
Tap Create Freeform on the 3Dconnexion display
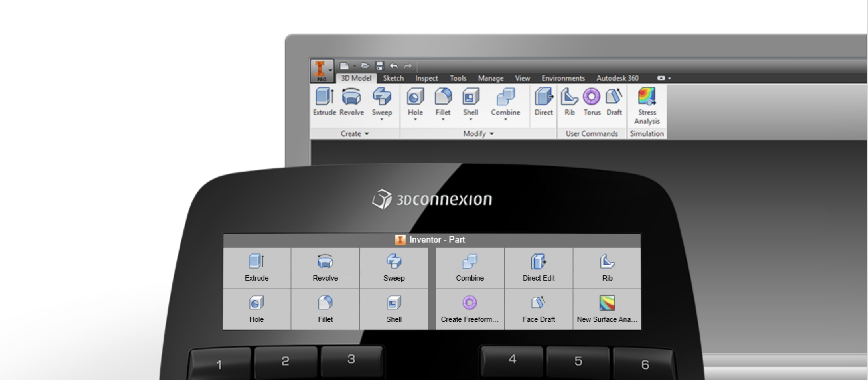pyautogui.click(x=470, y=309)
